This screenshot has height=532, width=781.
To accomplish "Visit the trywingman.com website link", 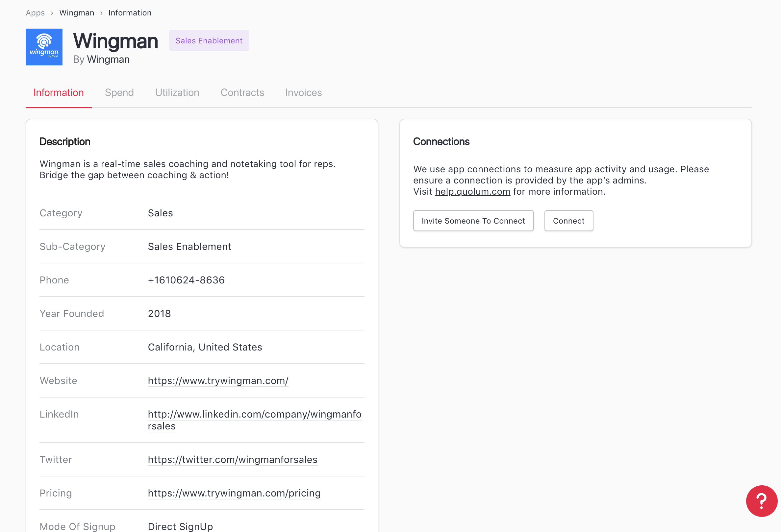I will (x=218, y=380).
